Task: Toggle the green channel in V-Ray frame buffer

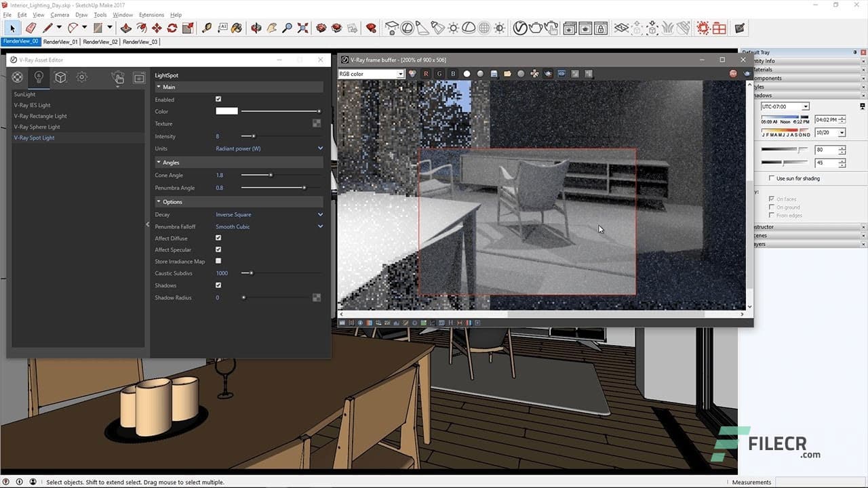Action: click(439, 74)
